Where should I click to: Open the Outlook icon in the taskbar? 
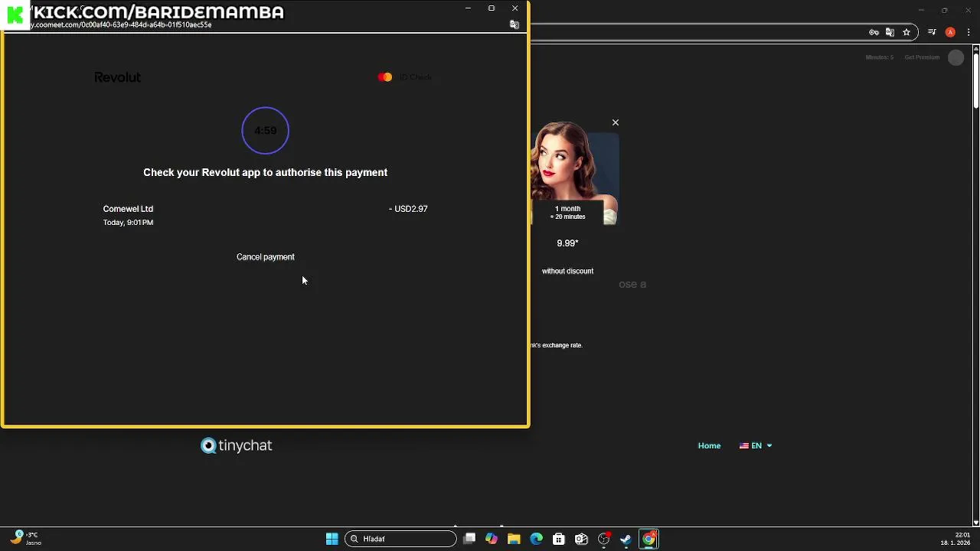581,539
